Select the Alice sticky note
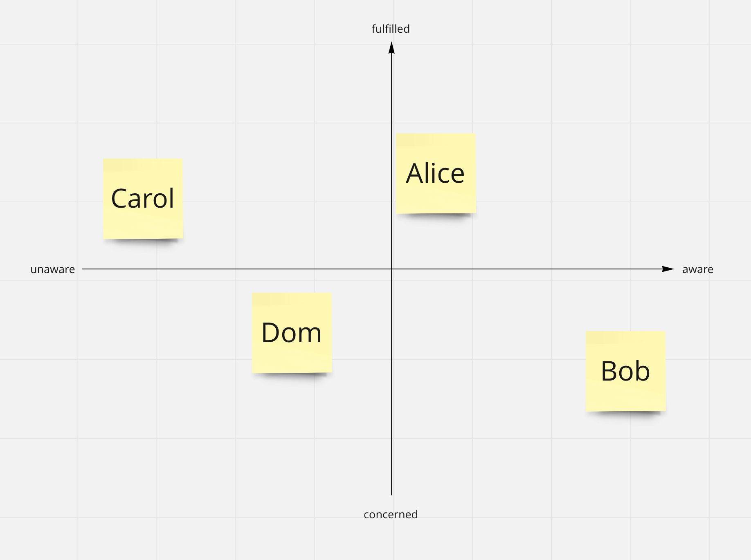Image resolution: width=751 pixels, height=560 pixels. (436, 173)
